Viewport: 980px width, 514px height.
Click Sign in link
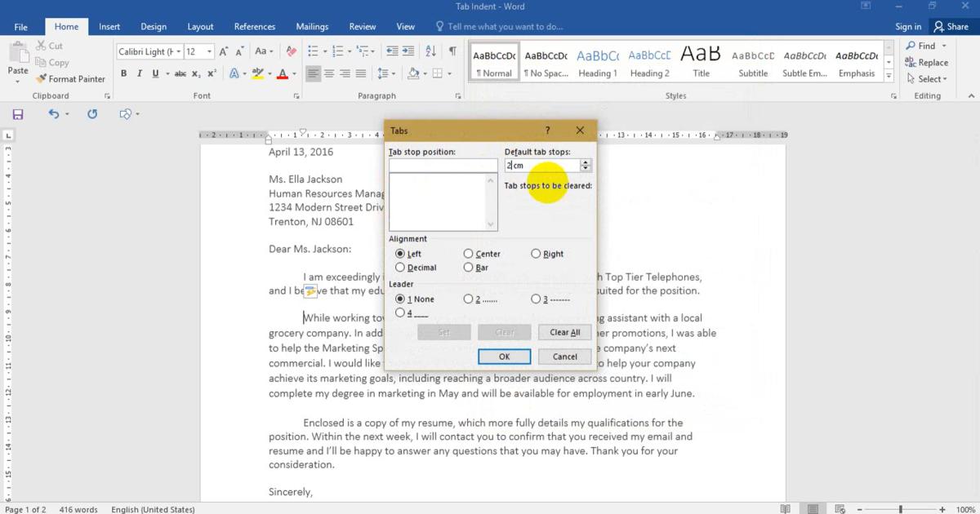[x=908, y=27]
